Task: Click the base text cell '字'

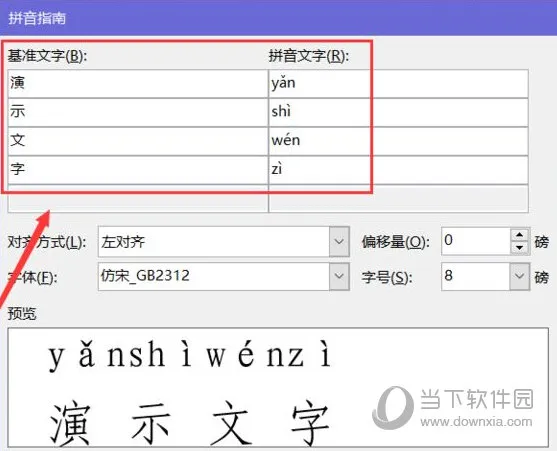Action: tap(138, 170)
